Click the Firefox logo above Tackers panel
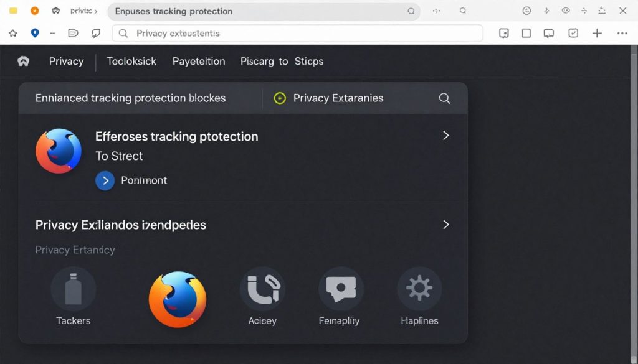 [59, 150]
